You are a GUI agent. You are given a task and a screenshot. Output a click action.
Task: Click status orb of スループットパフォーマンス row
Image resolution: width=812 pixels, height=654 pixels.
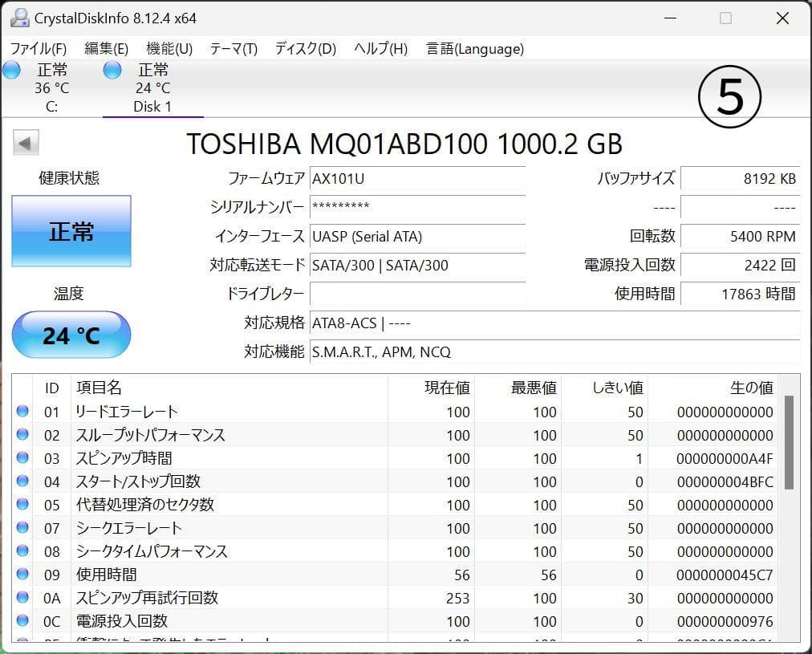(x=22, y=434)
